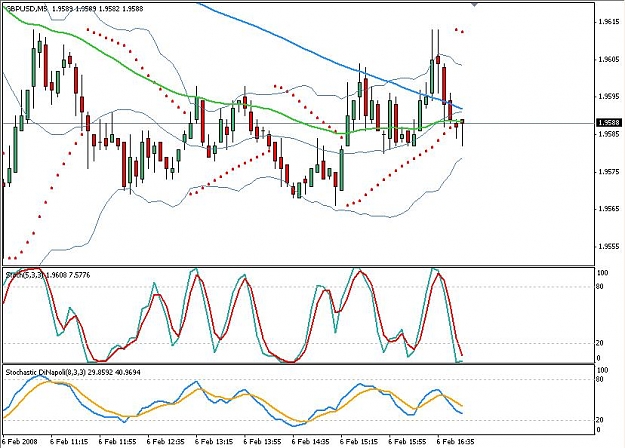Click the 100 level in DiNapoli scale
Image resolution: width=625 pixels, height=448 pixels.
[x=603, y=371]
